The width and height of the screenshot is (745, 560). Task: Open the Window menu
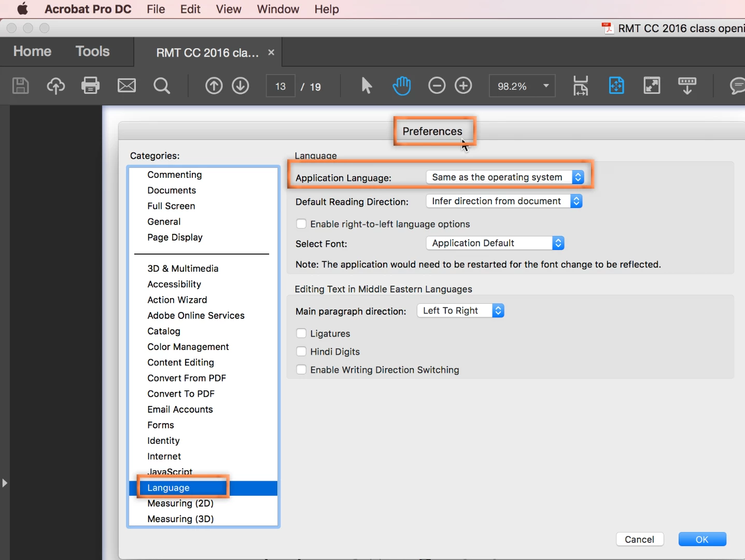tap(278, 9)
